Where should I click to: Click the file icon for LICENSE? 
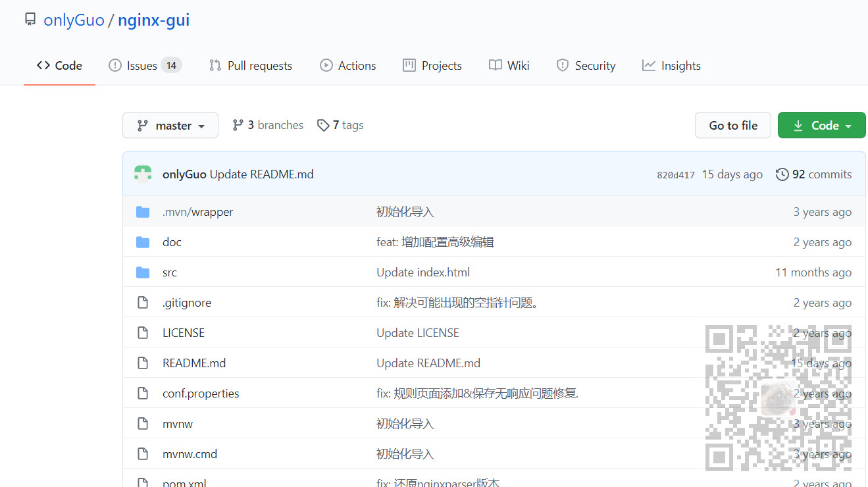[143, 333]
